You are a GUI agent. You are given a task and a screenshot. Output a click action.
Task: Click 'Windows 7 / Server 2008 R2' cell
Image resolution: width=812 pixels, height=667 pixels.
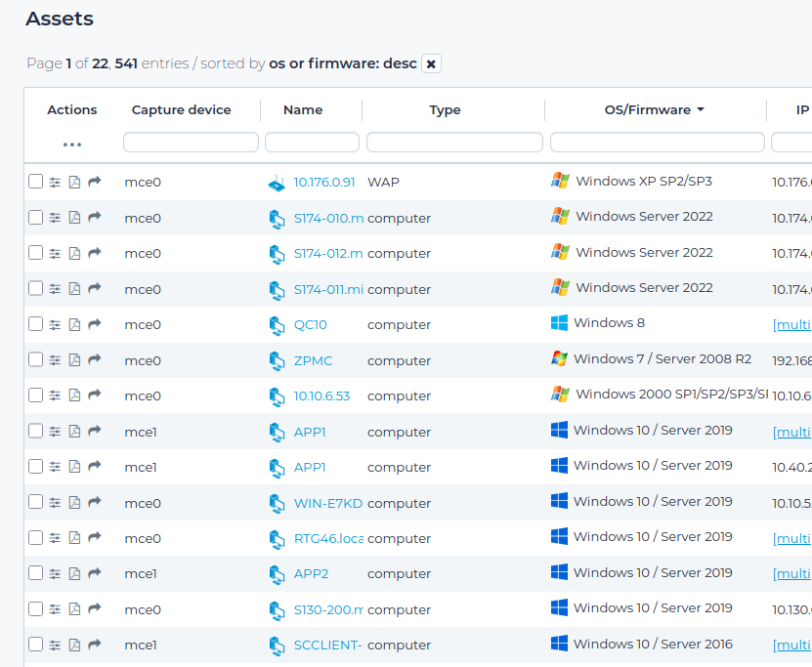pos(662,358)
